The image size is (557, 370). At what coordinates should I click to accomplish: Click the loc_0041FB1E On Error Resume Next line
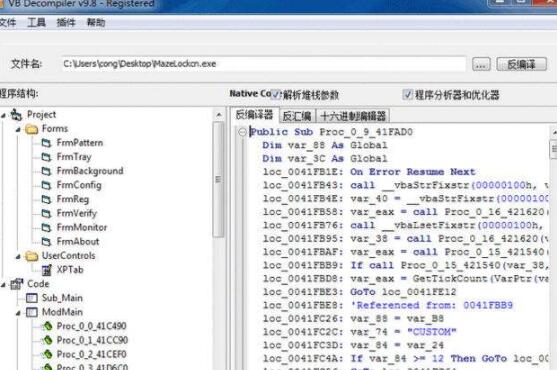coord(369,172)
